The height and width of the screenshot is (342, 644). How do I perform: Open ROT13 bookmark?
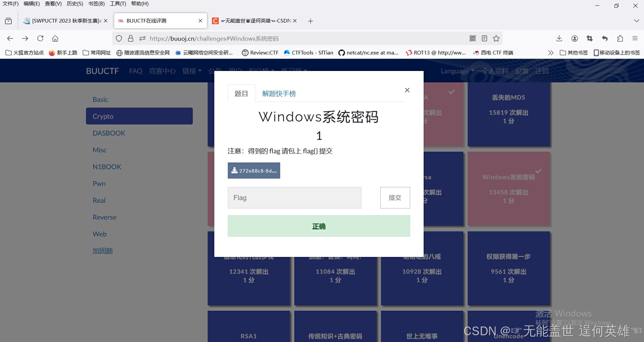pyautogui.click(x=436, y=53)
